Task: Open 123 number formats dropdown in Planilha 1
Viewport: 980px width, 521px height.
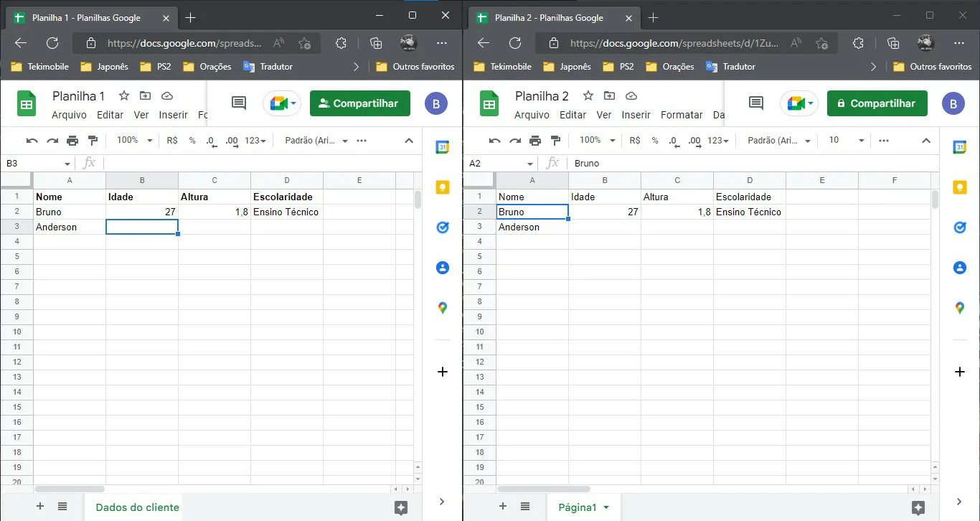Action: pyautogui.click(x=255, y=141)
